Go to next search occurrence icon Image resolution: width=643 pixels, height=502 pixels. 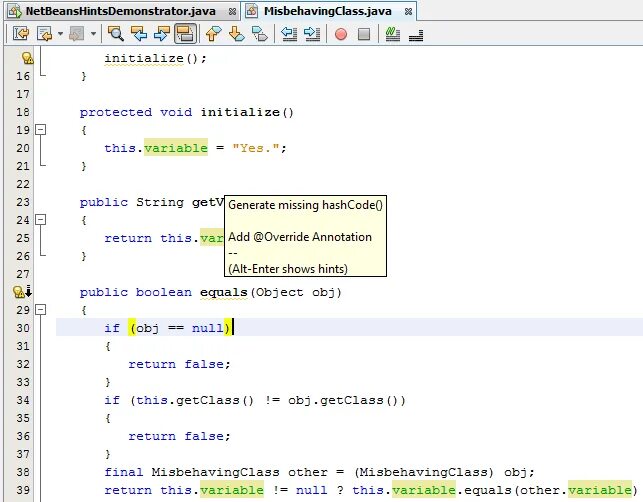click(x=162, y=34)
